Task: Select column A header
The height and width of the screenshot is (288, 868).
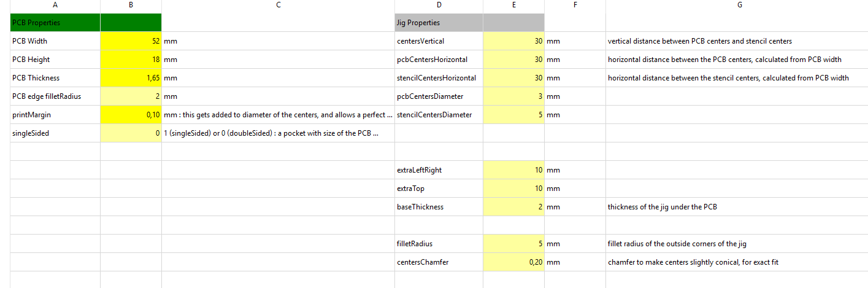Action: coord(55,5)
